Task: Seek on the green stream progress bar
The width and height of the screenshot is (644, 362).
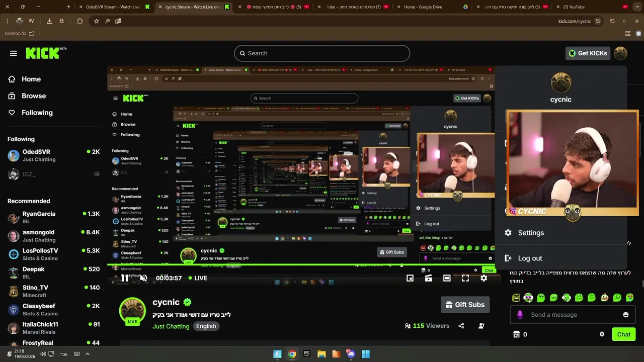Action: (301, 264)
